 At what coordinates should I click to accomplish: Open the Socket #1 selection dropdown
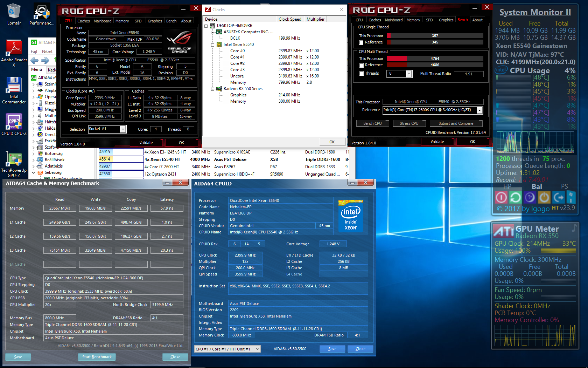pos(123,129)
